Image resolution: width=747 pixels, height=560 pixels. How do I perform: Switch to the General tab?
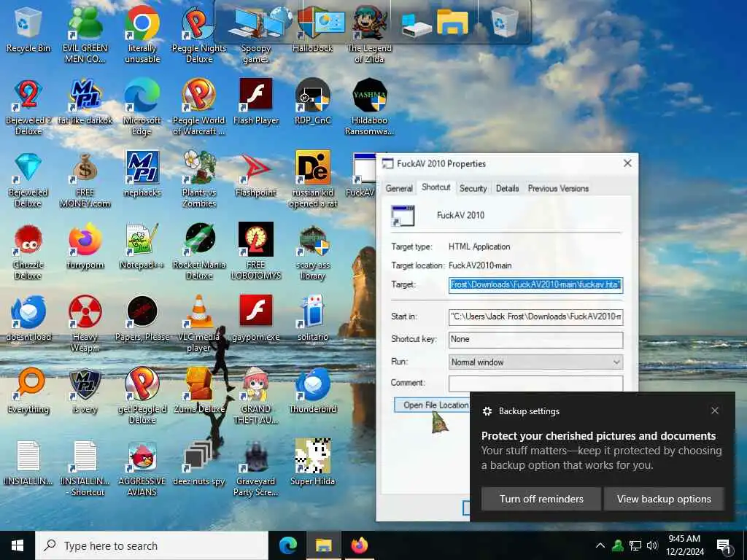point(399,189)
